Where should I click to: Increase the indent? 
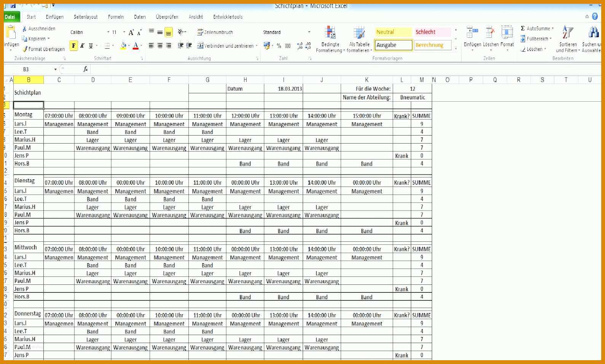tap(189, 46)
